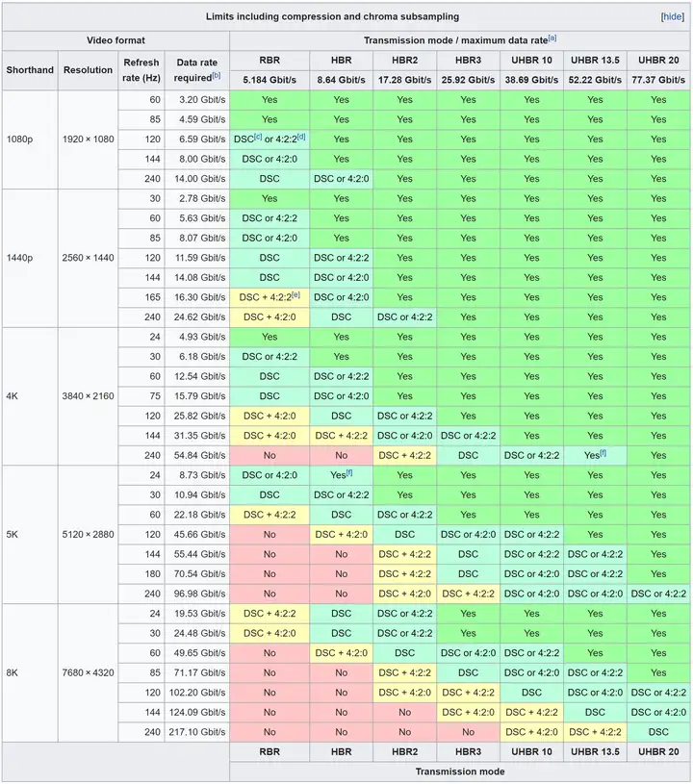Viewport: 693px width, 784px height.
Task: Click footnote c after DSC in 1080p row
Action: point(258,137)
